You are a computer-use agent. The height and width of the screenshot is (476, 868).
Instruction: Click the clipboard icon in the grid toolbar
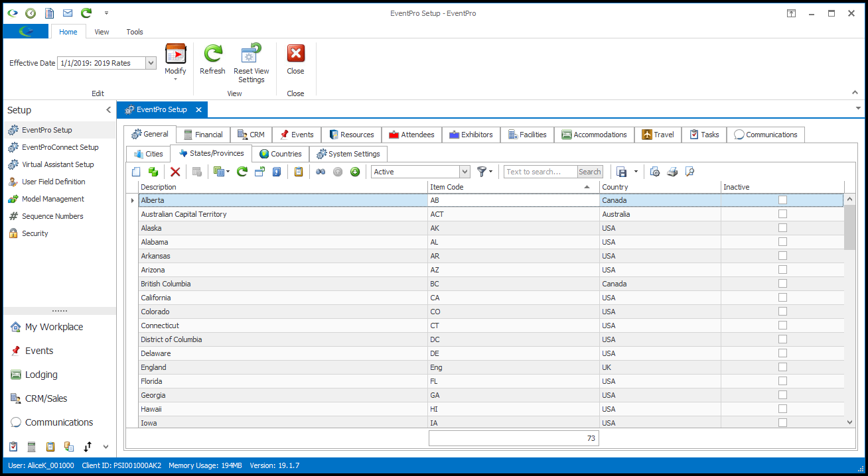tap(299, 172)
